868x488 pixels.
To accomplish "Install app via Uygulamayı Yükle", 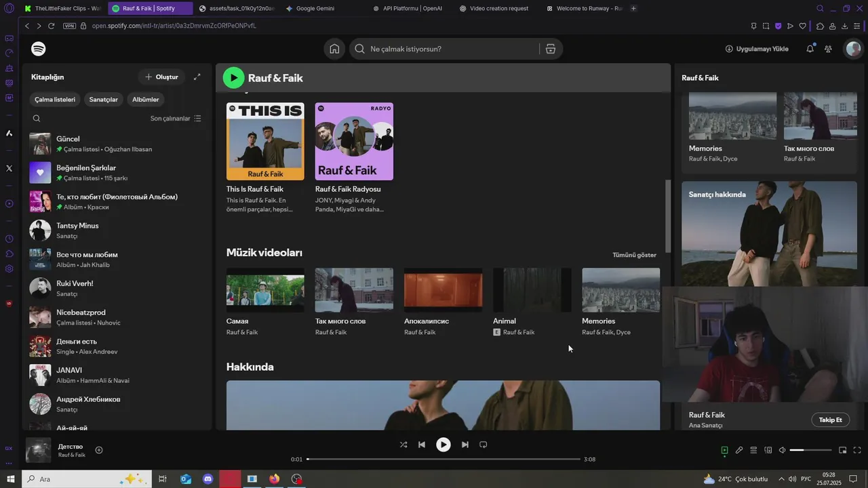I will pyautogui.click(x=757, y=49).
